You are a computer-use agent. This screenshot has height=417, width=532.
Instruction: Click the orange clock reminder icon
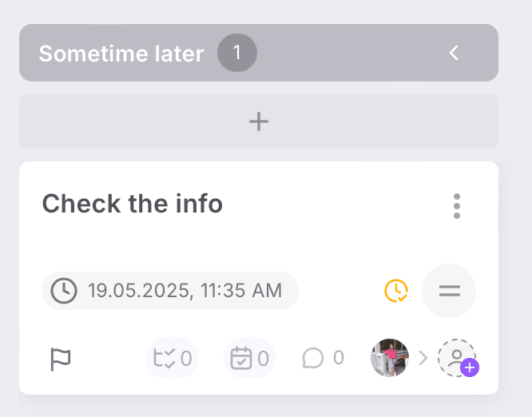click(x=396, y=290)
